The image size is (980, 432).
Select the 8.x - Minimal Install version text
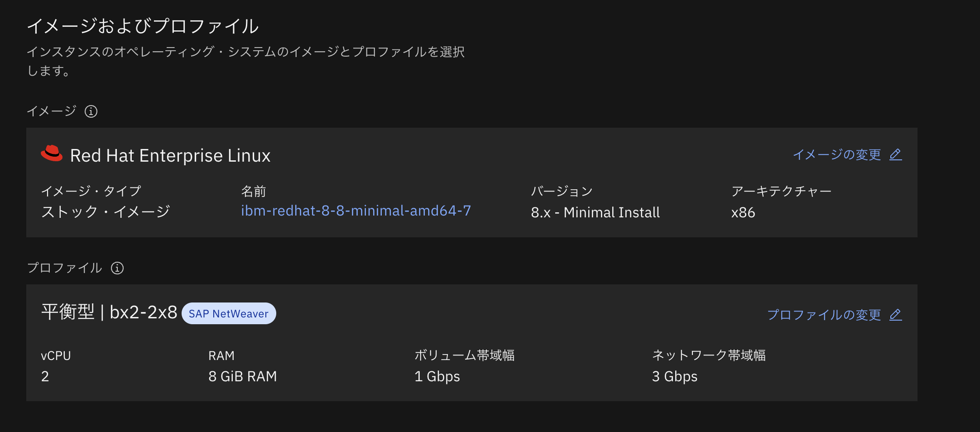click(x=596, y=212)
